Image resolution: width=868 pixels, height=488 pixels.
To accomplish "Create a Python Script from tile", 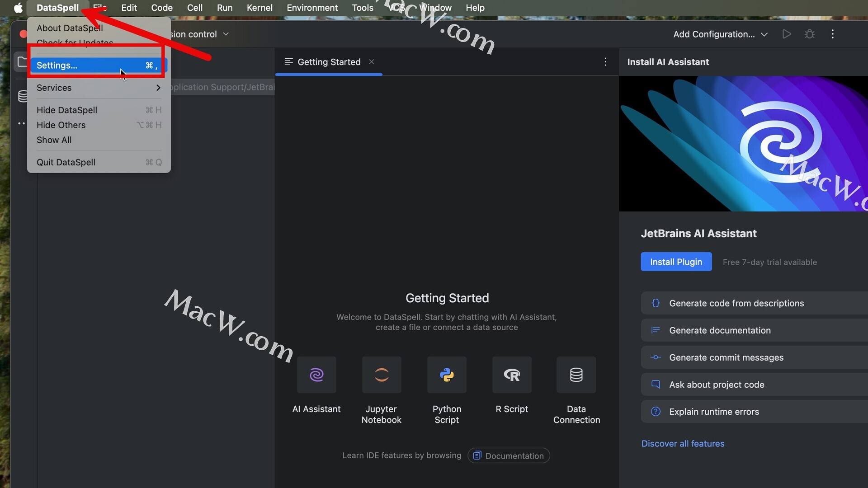I will click(x=447, y=375).
